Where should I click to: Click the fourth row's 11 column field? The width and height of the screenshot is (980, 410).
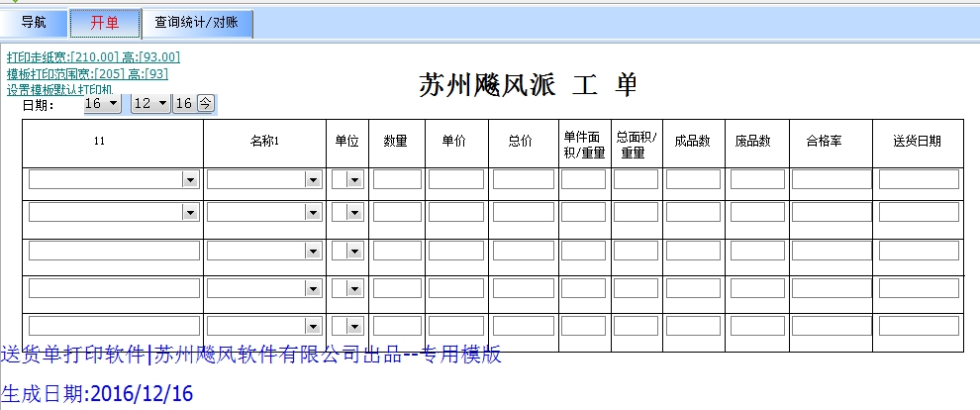pos(115,288)
